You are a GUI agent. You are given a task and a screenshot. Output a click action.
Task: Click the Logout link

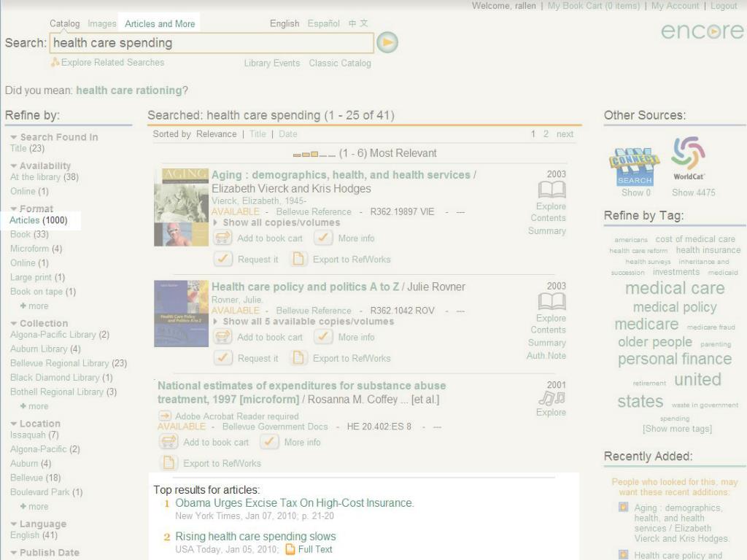pos(724,6)
